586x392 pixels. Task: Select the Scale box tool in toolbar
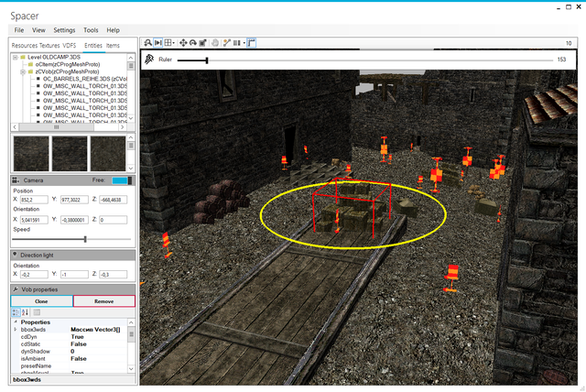203,43
